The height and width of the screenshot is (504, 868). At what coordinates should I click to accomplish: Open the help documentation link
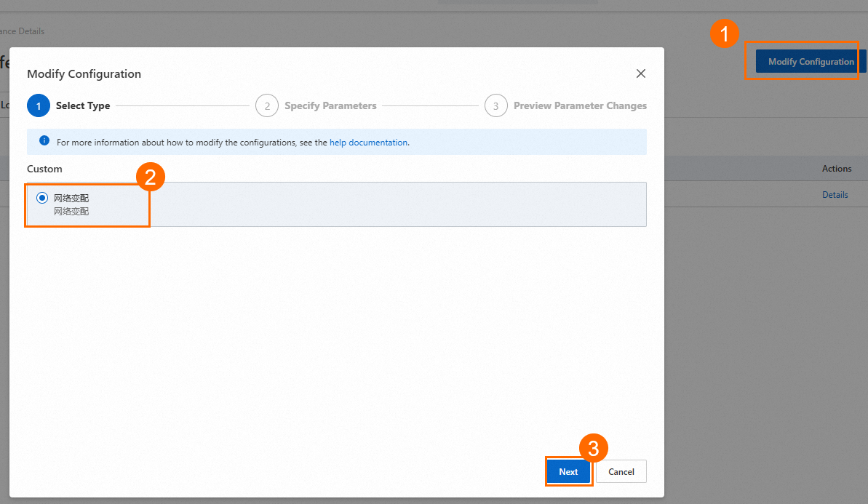(369, 143)
